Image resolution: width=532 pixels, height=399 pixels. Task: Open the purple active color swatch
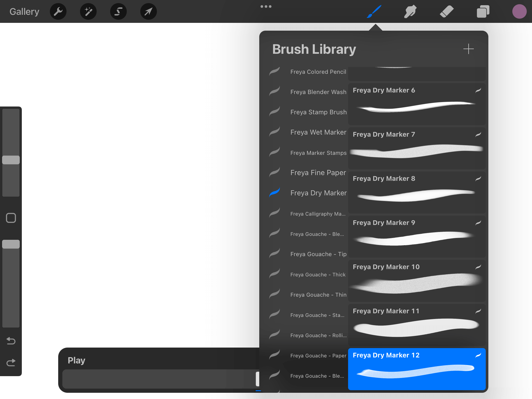pos(519,12)
